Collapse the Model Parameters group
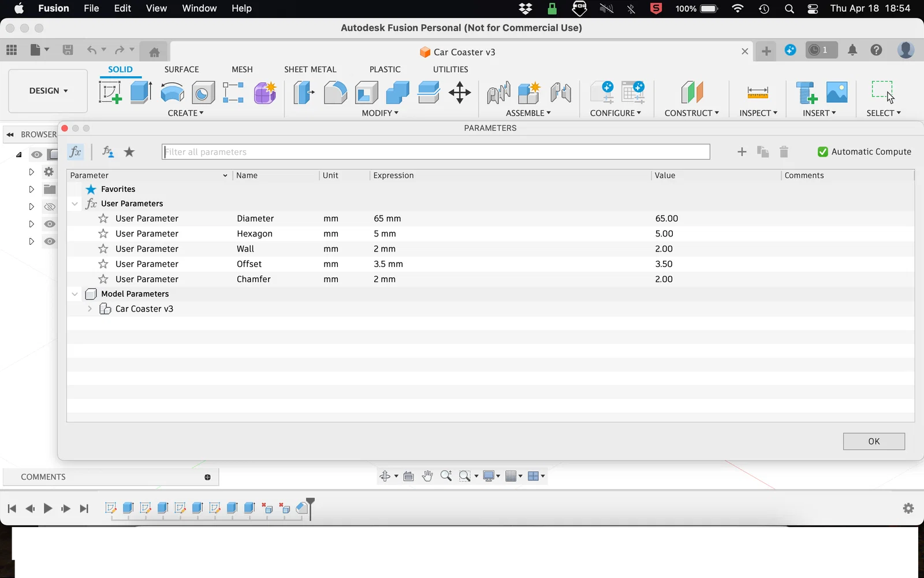 pyautogui.click(x=75, y=294)
